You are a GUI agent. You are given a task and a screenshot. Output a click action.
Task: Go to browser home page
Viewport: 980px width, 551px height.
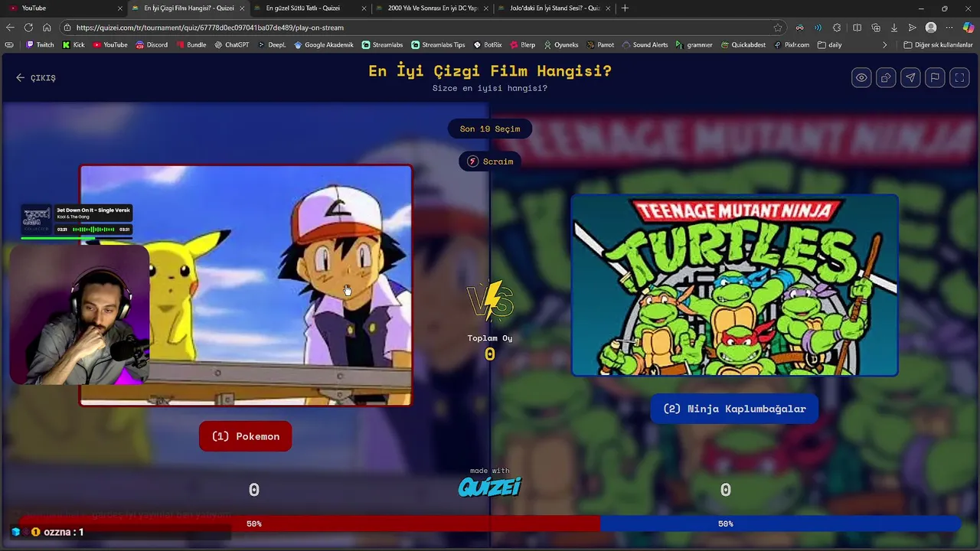click(x=47, y=28)
